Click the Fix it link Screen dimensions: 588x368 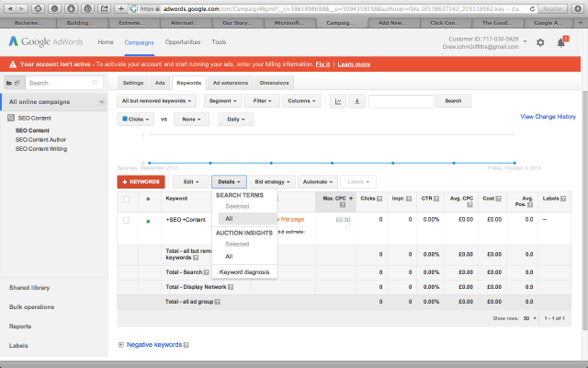click(322, 64)
